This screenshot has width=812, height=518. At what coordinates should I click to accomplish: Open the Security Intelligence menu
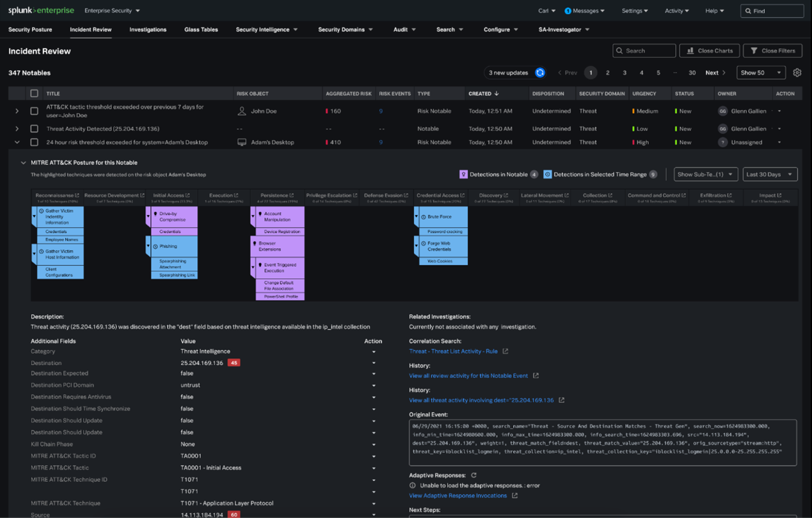point(266,29)
